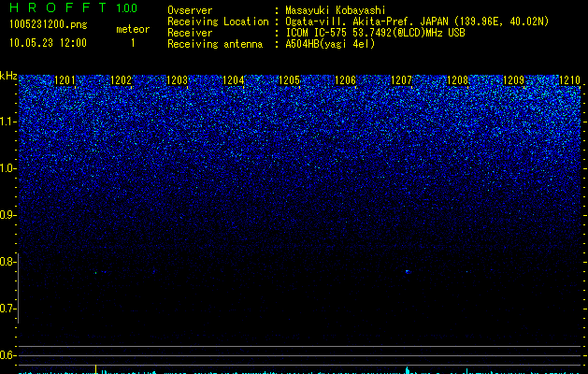Image resolution: width=588 pixels, height=374 pixels.
Task: Click the 1207 time marker
Action: 401,80
